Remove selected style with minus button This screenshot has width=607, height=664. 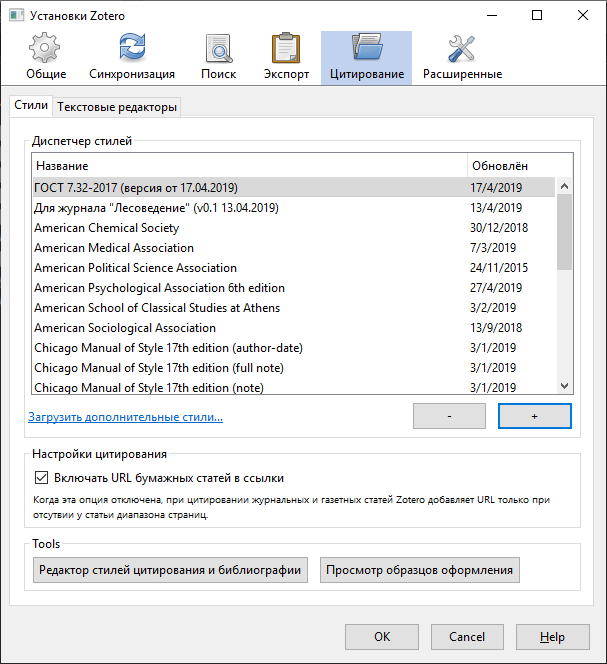449,416
